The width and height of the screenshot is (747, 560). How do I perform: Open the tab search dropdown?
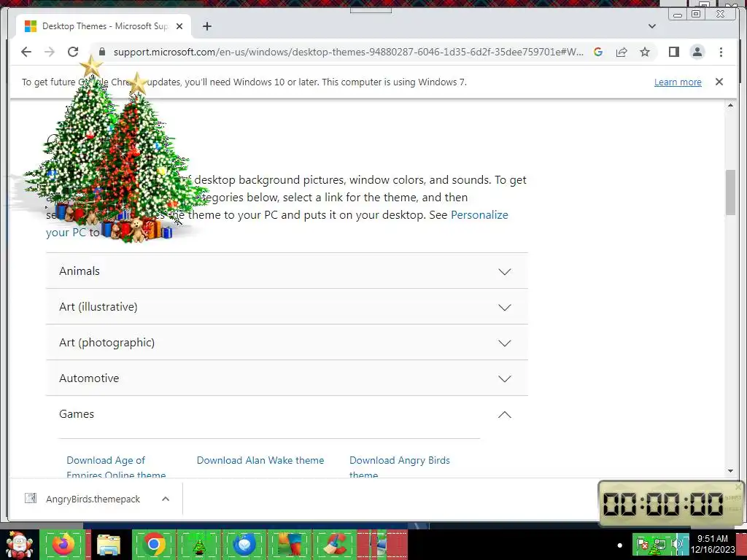click(x=651, y=26)
